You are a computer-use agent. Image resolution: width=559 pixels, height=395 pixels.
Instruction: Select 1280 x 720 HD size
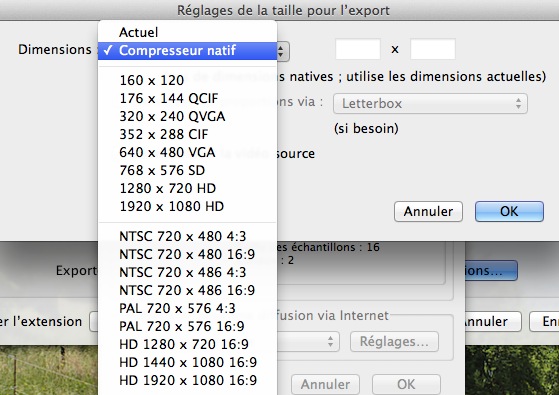[188, 188]
